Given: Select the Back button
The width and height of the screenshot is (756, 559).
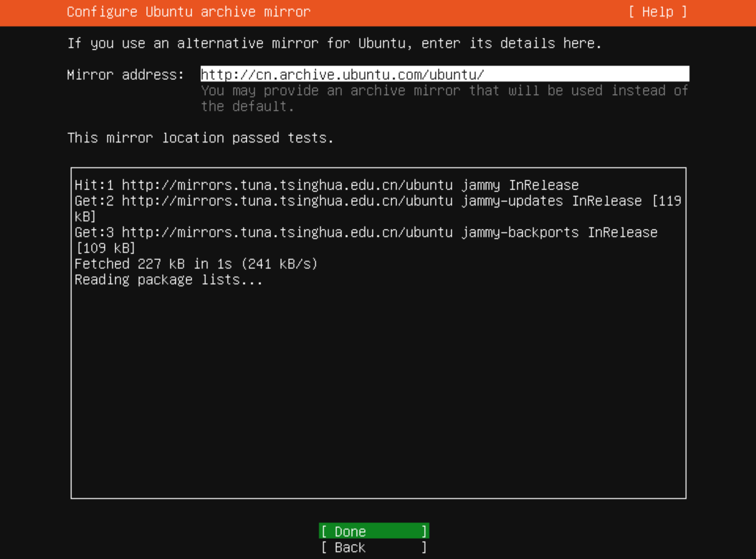Looking at the screenshot, I should click(x=373, y=547).
